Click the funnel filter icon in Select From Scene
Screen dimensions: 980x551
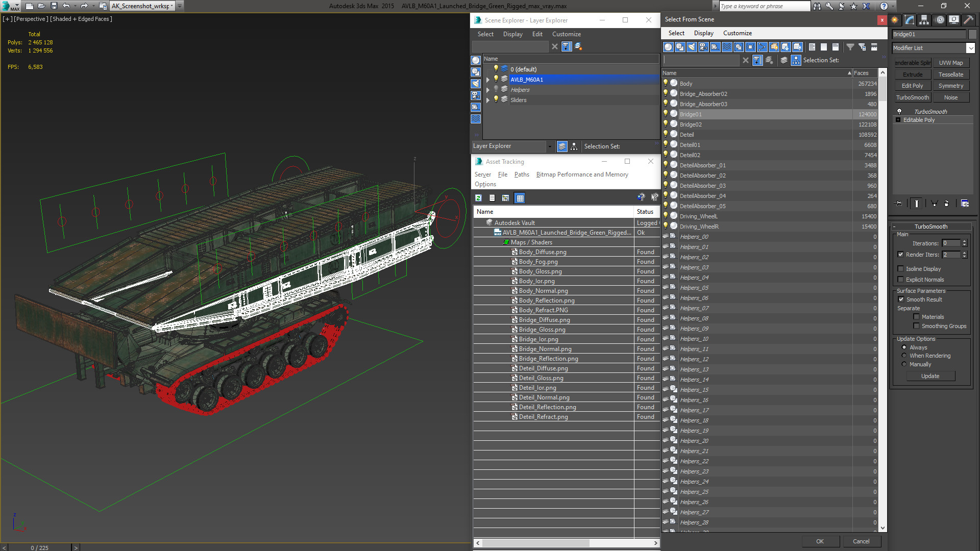tap(850, 47)
